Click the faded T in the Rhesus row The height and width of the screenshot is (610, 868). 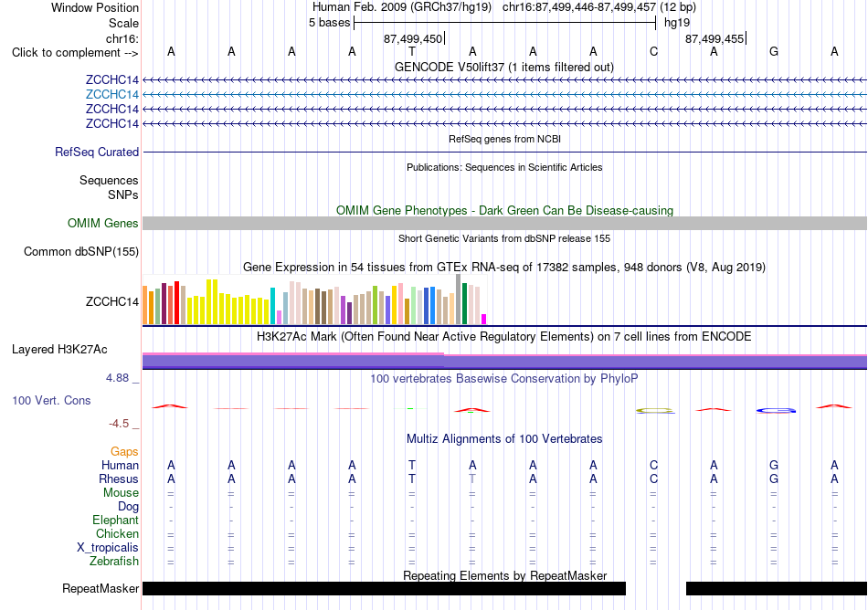click(472, 479)
